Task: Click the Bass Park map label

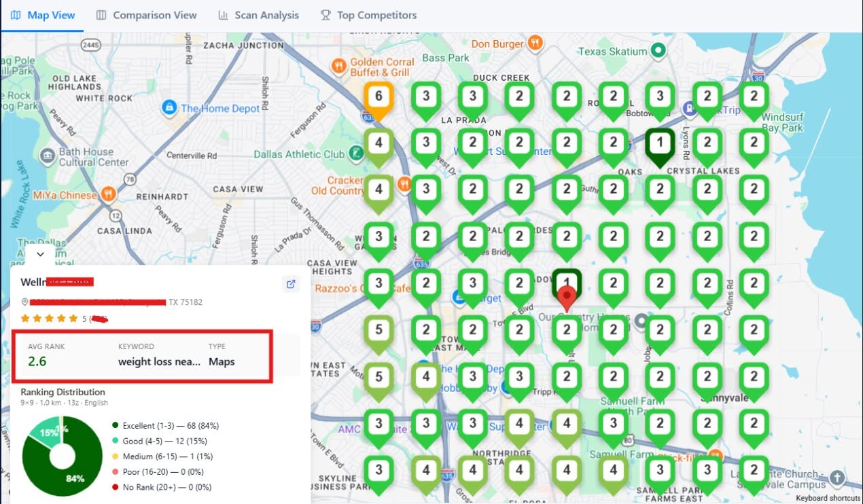Action: click(x=446, y=58)
